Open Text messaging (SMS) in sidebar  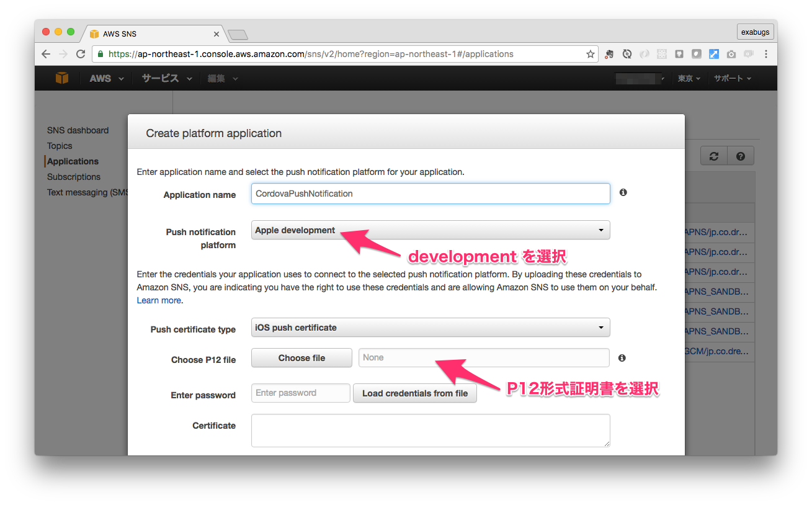(87, 192)
